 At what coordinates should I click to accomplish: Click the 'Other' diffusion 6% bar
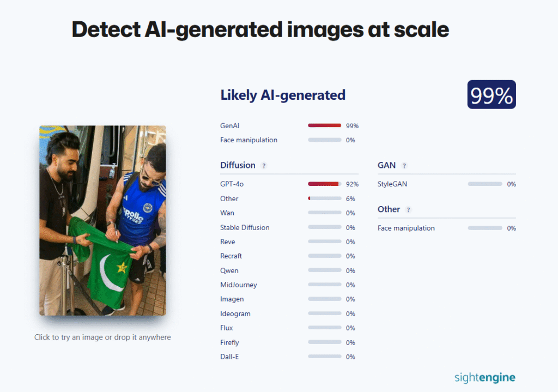coord(324,198)
